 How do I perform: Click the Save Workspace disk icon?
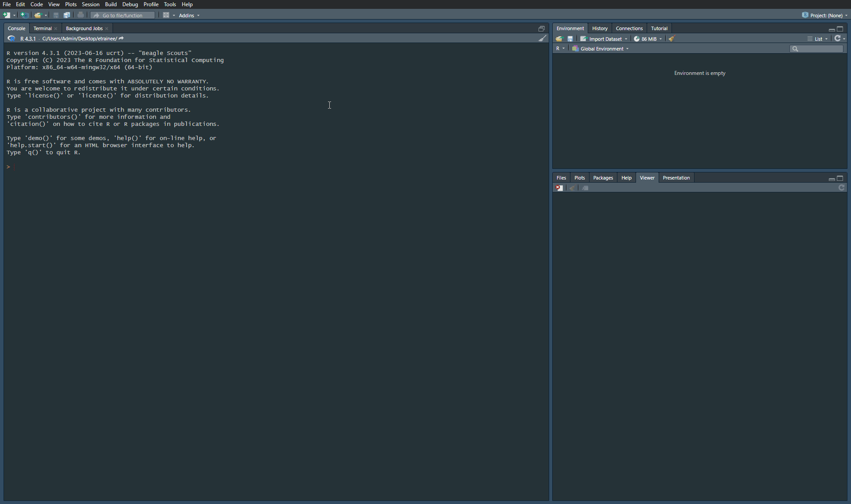pyautogui.click(x=570, y=39)
